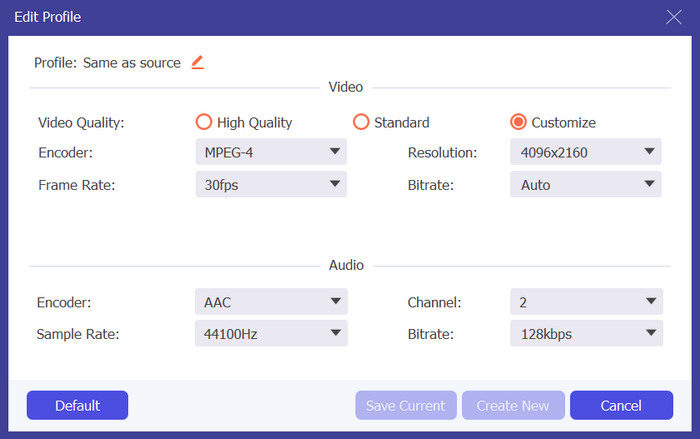Click the Audio section heading
700x439 pixels.
point(346,265)
